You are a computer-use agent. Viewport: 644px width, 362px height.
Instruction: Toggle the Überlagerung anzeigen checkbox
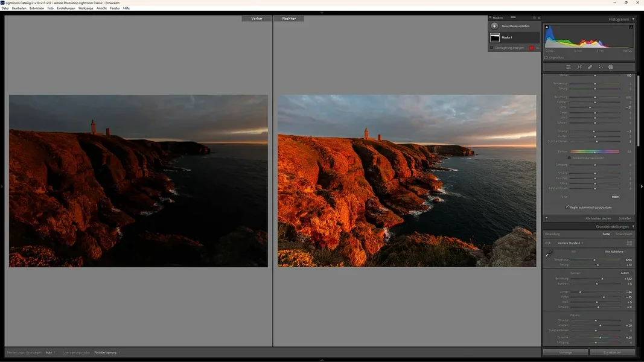[492, 48]
